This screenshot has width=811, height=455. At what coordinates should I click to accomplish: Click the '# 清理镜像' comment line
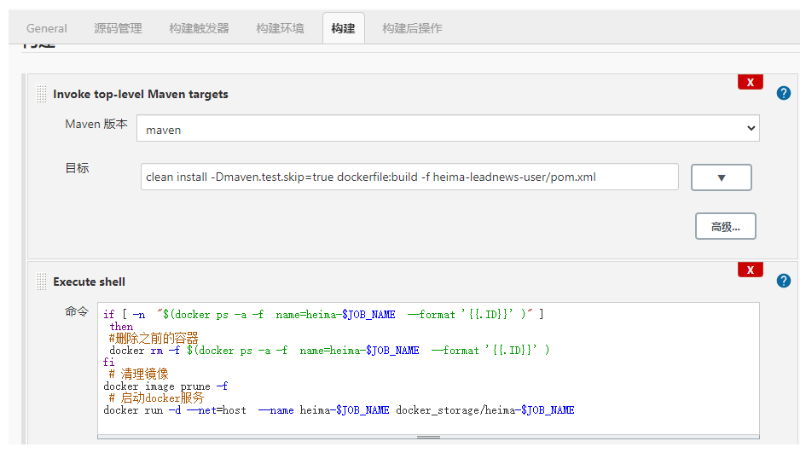click(x=138, y=374)
